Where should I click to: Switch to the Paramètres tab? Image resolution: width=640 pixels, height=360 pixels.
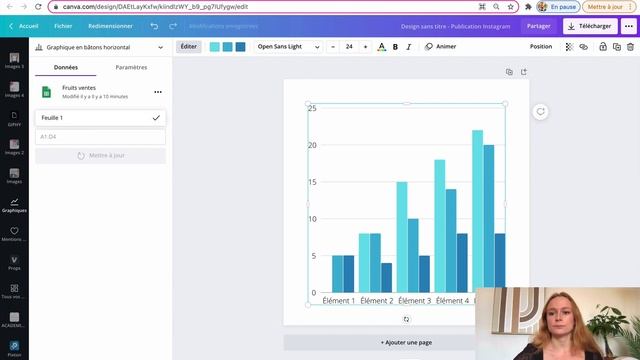point(131,67)
